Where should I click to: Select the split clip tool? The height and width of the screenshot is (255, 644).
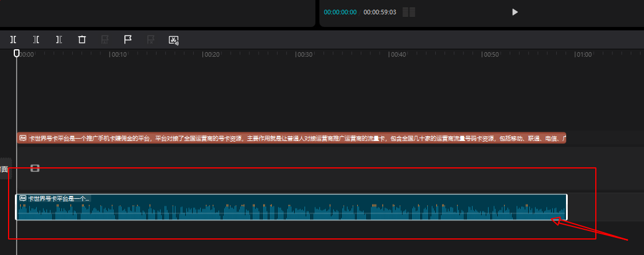[x=13, y=40]
